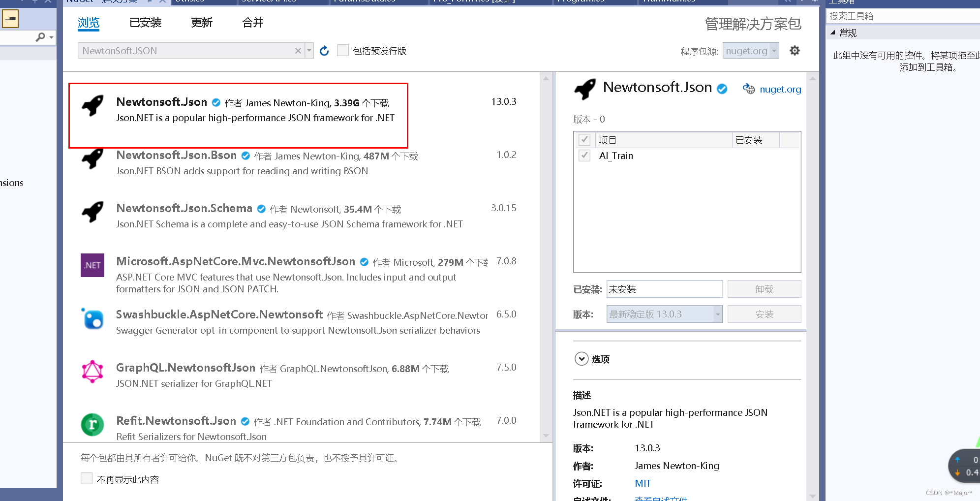Click the 项目 column header
Screen dimensions: 980x501
tap(664, 140)
